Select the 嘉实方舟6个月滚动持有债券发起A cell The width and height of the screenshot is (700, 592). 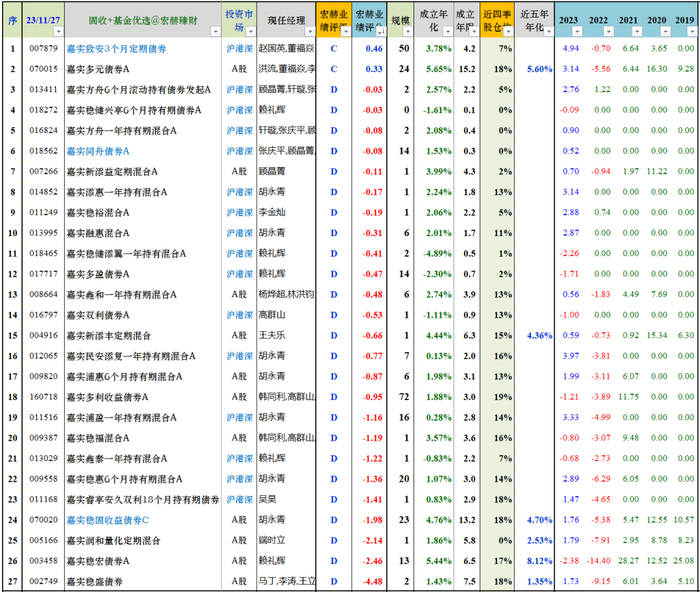click(x=143, y=90)
